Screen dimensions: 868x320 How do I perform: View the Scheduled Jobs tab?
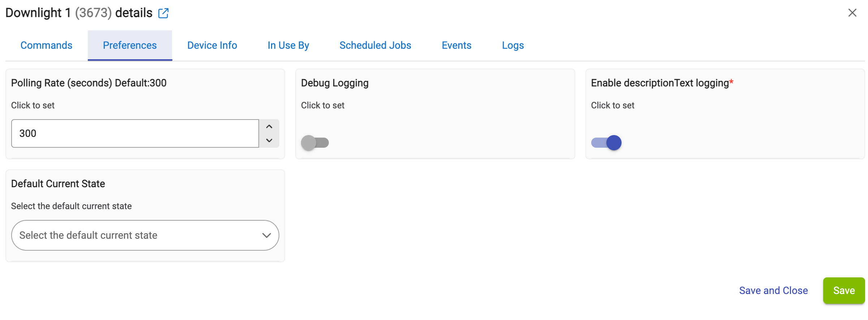(375, 46)
